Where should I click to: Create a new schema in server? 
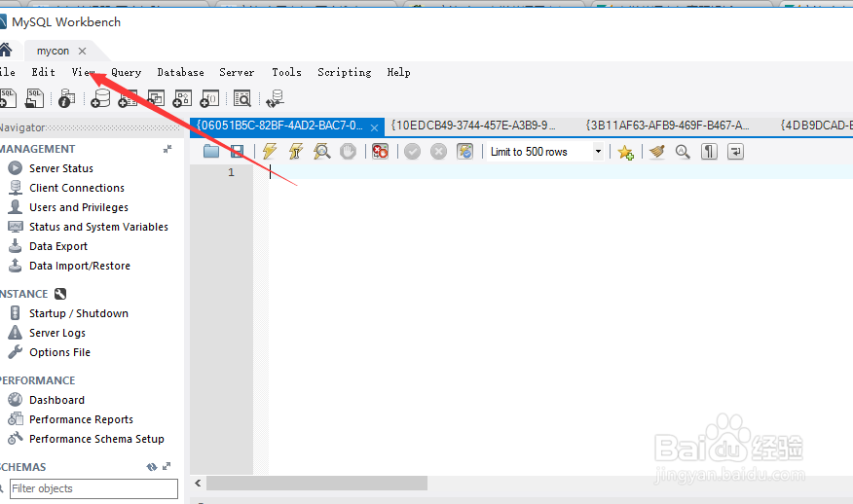(x=100, y=98)
